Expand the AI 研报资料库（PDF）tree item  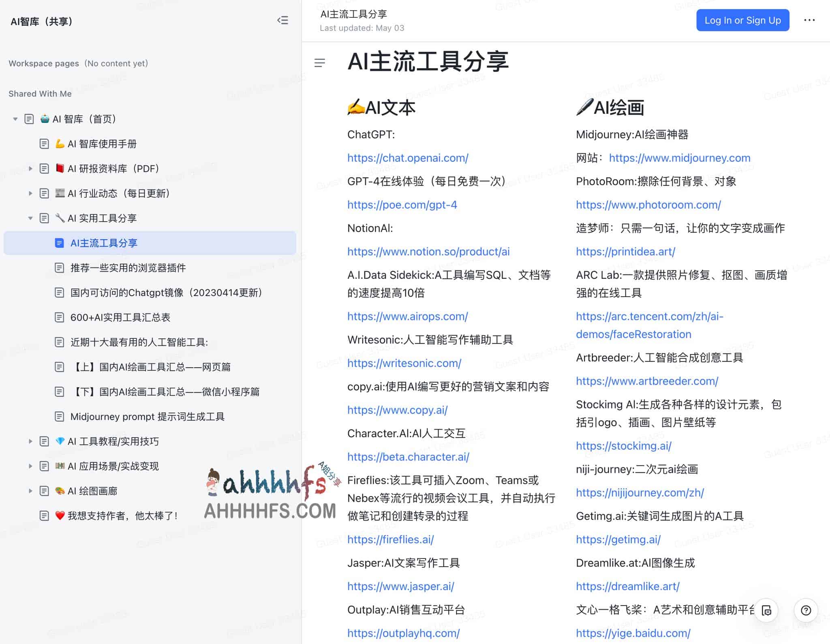31,168
